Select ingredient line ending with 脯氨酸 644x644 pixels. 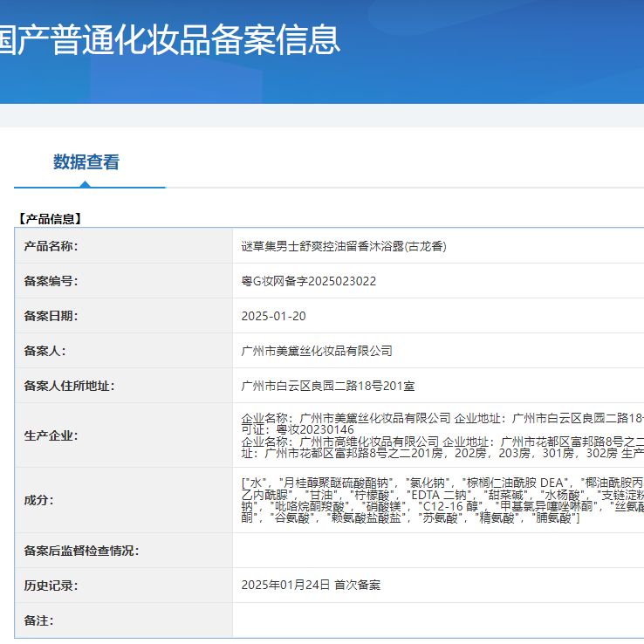410,518
